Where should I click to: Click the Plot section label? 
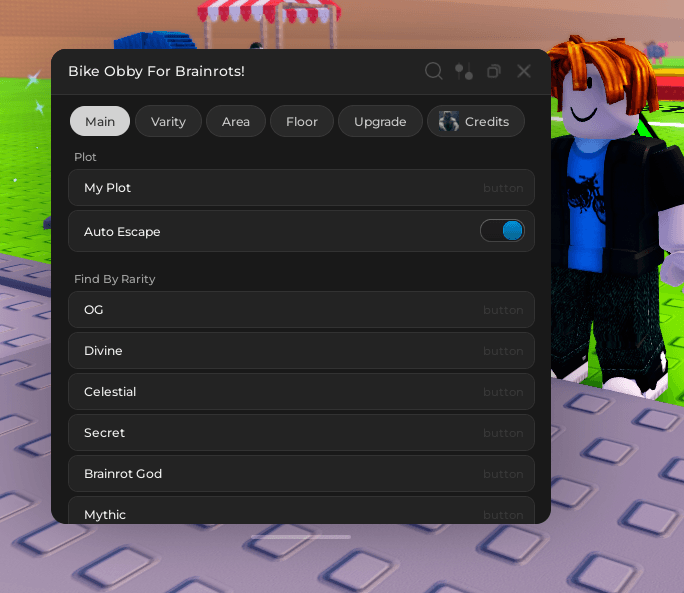click(x=85, y=157)
